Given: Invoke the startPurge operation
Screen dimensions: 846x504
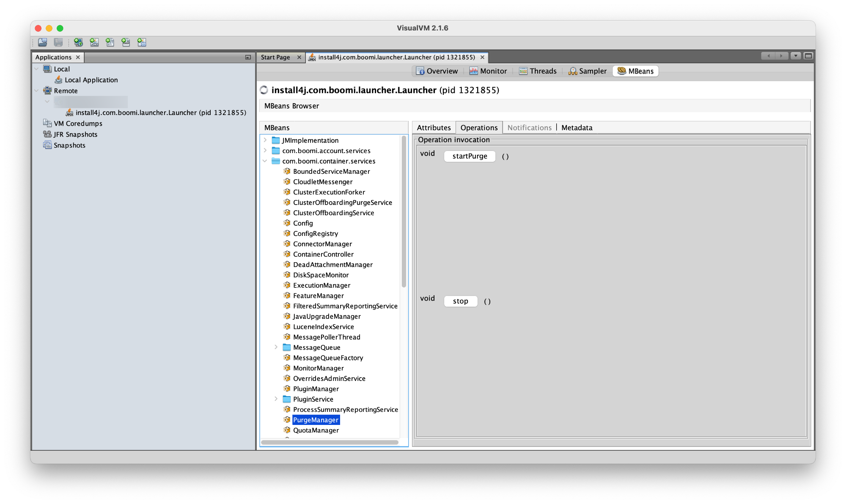Looking at the screenshot, I should pos(469,156).
